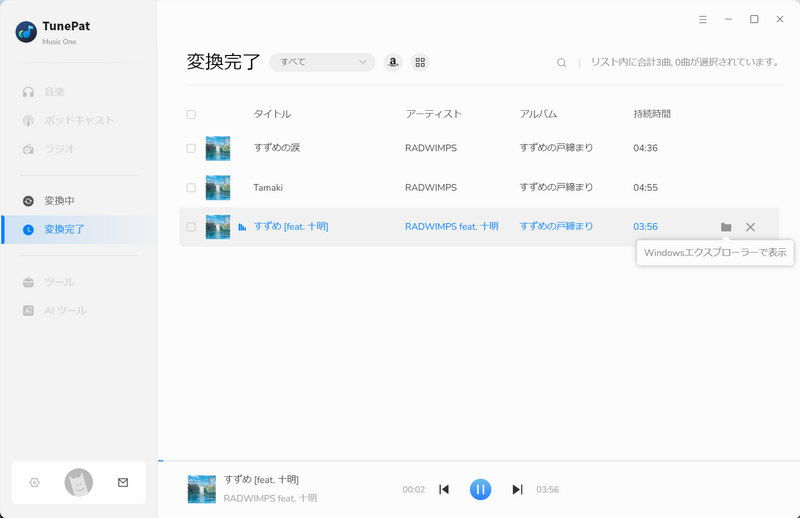Screen dimensions: 800x518
Task: Click the 03:56 duration in list
Action: coord(645,227)
